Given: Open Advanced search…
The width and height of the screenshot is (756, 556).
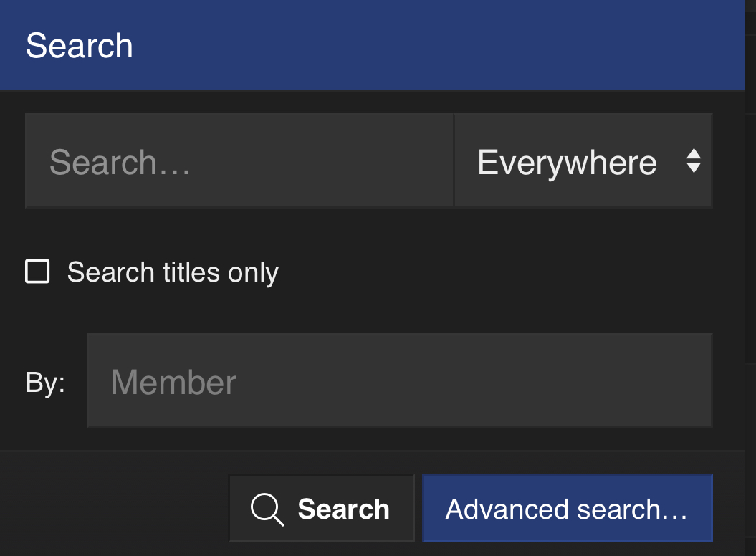Looking at the screenshot, I should click(567, 509).
